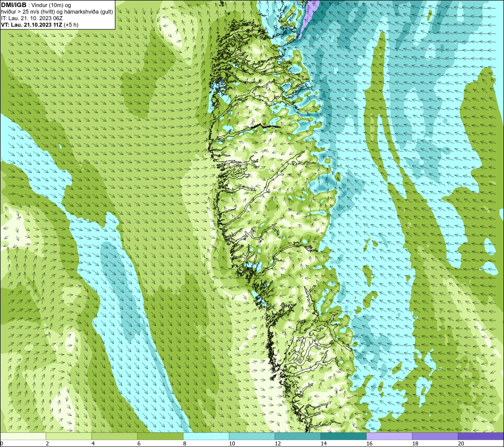The image size is (504, 447).
Task: Click the "2" scale label
Action: (x=47, y=443)
